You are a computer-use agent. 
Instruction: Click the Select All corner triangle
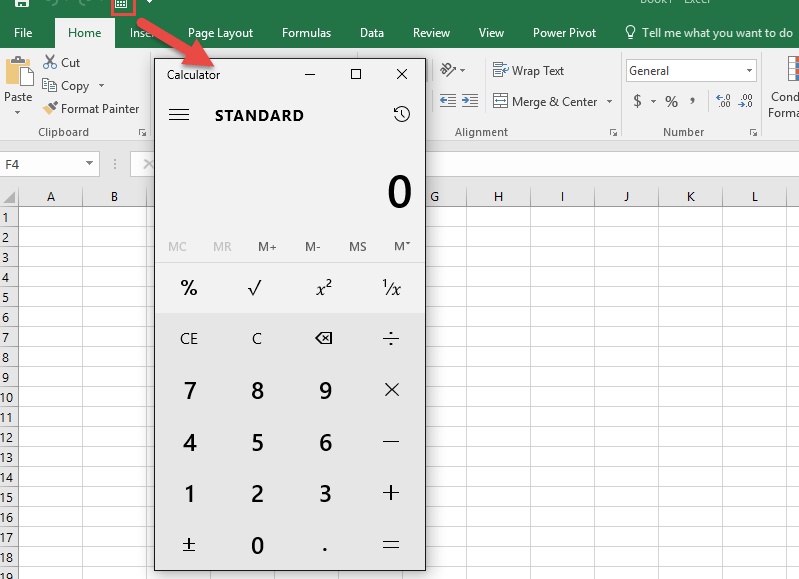pyautogui.click(x=9, y=196)
